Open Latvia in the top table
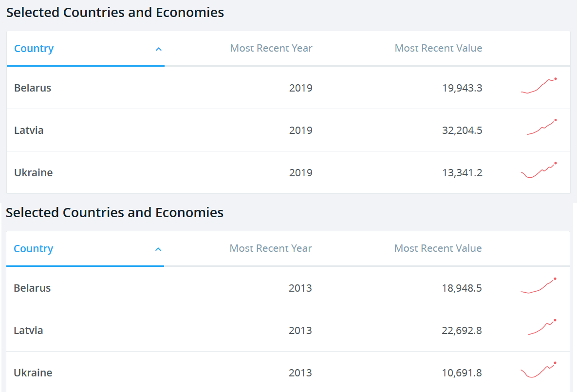577x392 pixels. pyautogui.click(x=29, y=131)
